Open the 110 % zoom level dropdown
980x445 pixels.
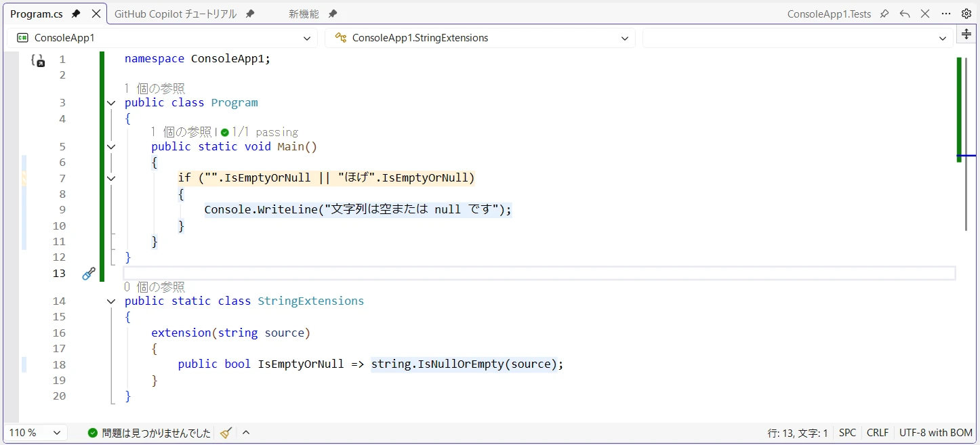[x=35, y=433]
